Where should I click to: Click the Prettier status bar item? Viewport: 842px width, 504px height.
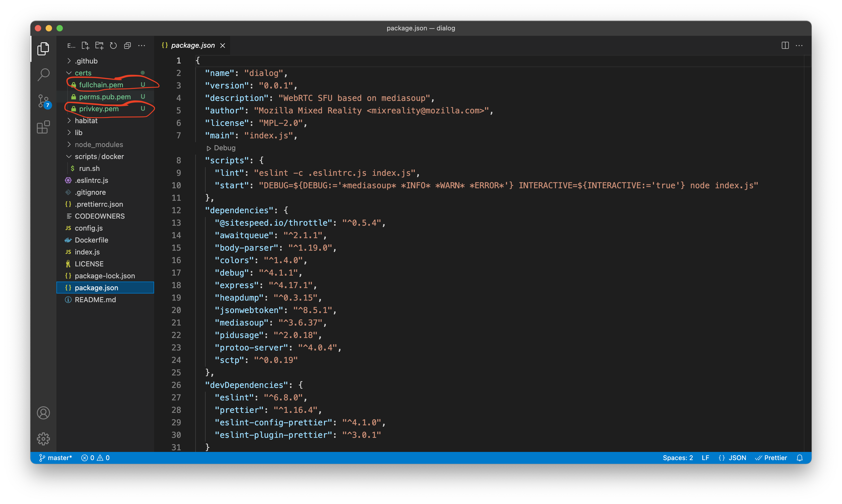pyautogui.click(x=771, y=458)
